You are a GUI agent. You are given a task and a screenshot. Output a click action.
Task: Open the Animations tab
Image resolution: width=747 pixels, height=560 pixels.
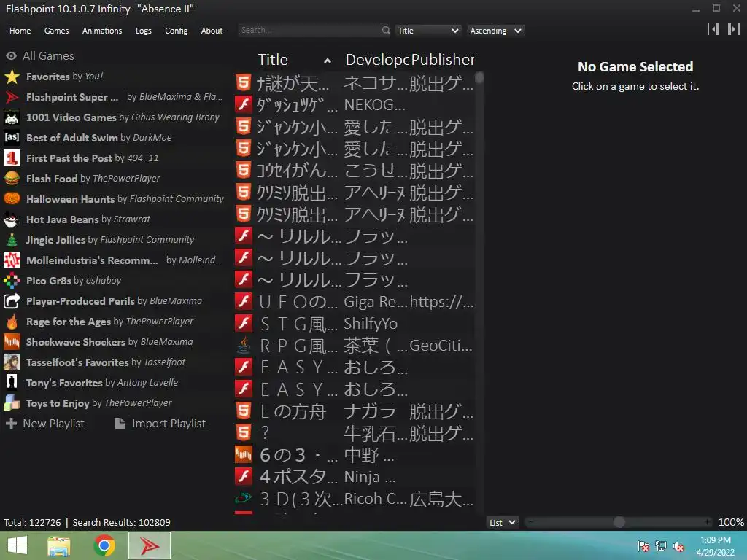(x=102, y=31)
